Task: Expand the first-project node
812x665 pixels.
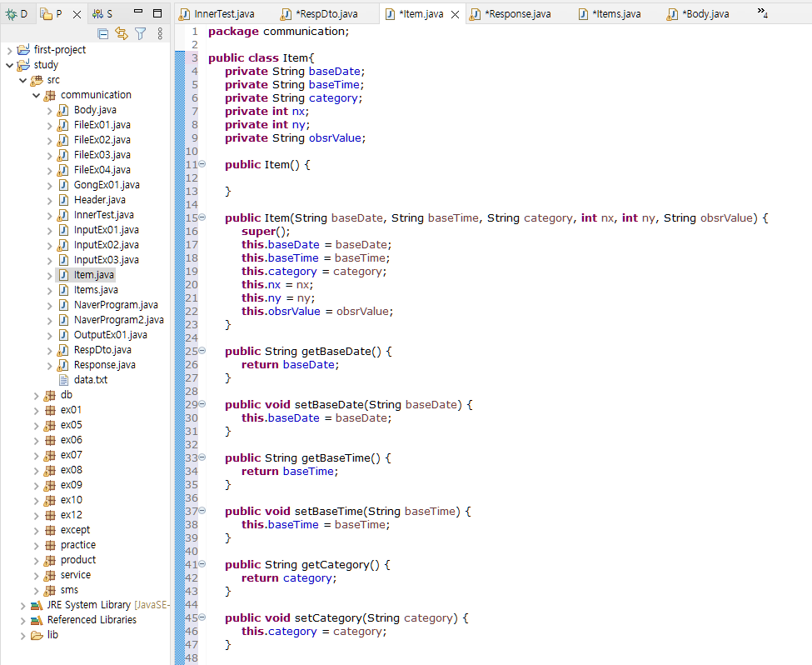Action: (9, 50)
